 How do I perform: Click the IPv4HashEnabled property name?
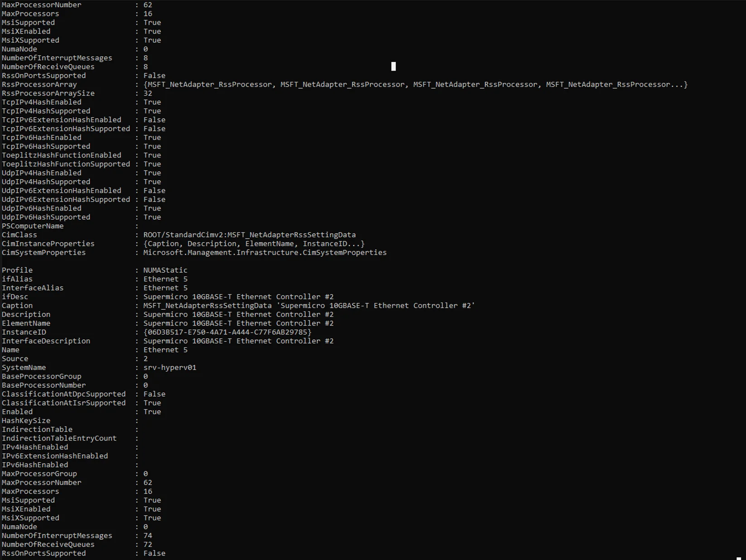(x=35, y=447)
